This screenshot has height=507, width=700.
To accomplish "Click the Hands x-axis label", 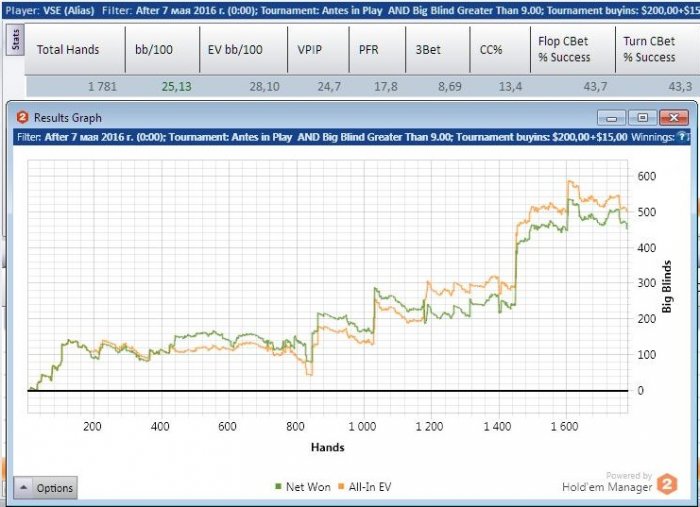I will click(x=328, y=447).
